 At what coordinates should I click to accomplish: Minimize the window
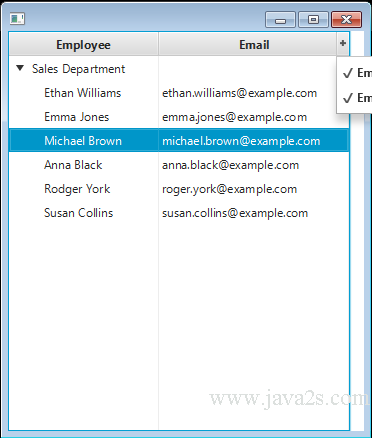(280, 20)
